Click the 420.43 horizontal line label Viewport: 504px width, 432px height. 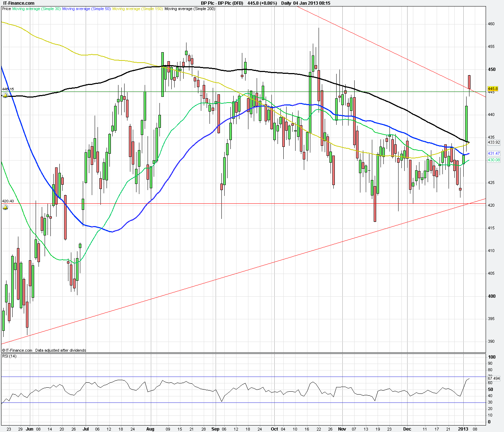pos(8,201)
